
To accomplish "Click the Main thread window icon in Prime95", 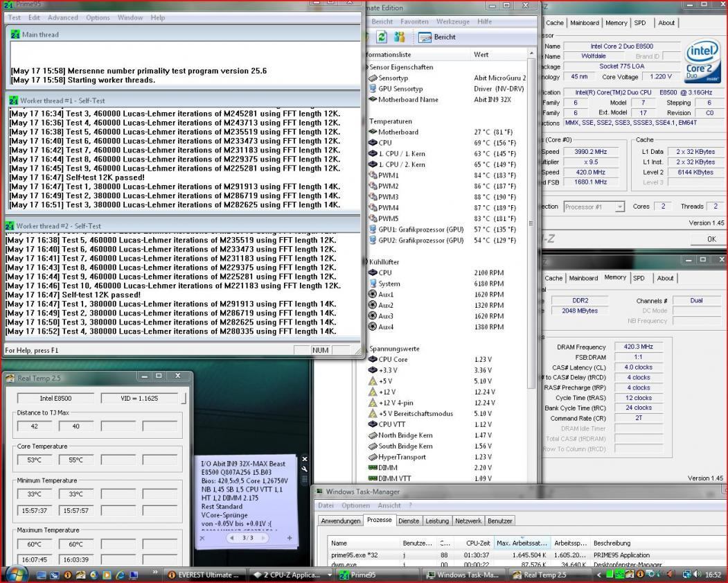I will (x=15, y=35).
